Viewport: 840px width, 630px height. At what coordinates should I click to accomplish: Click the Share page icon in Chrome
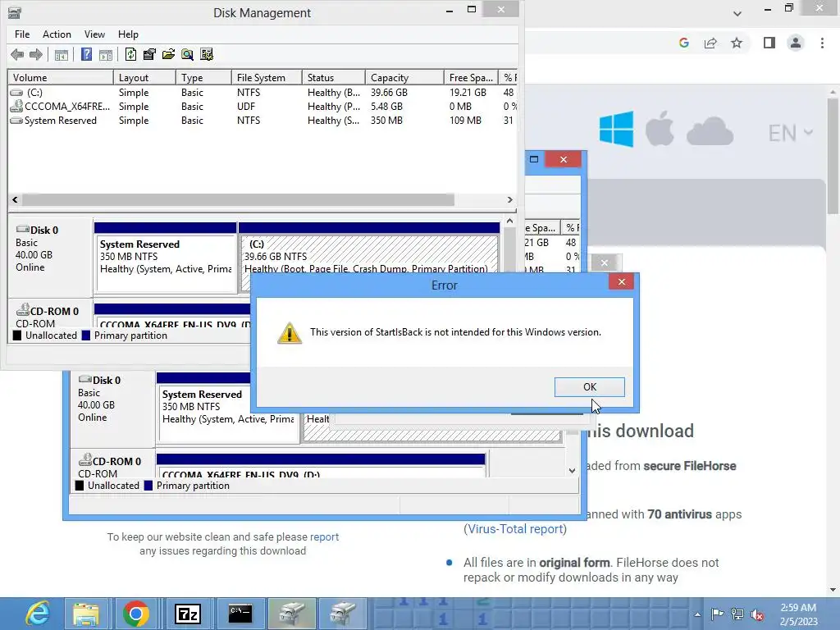pos(710,43)
